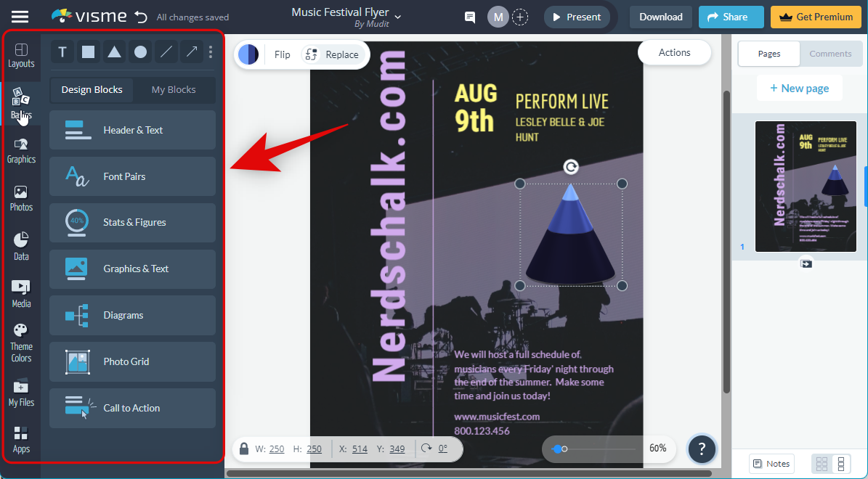This screenshot has height=479, width=868.
Task: Click the Visme logo
Action: point(89,17)
